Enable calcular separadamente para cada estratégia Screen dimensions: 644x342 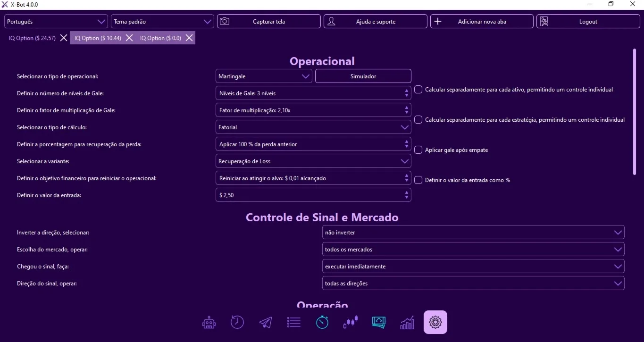click(x=418, y=119)
